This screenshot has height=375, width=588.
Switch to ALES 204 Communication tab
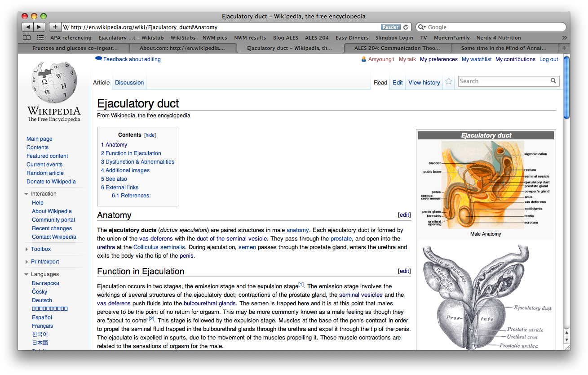tap(397, 48)
